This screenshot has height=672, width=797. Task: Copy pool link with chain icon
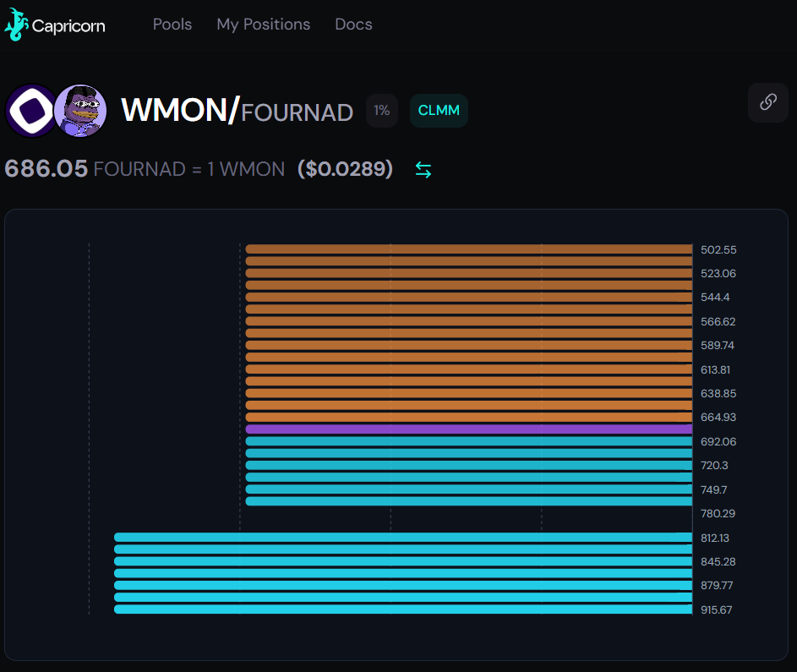767,102
